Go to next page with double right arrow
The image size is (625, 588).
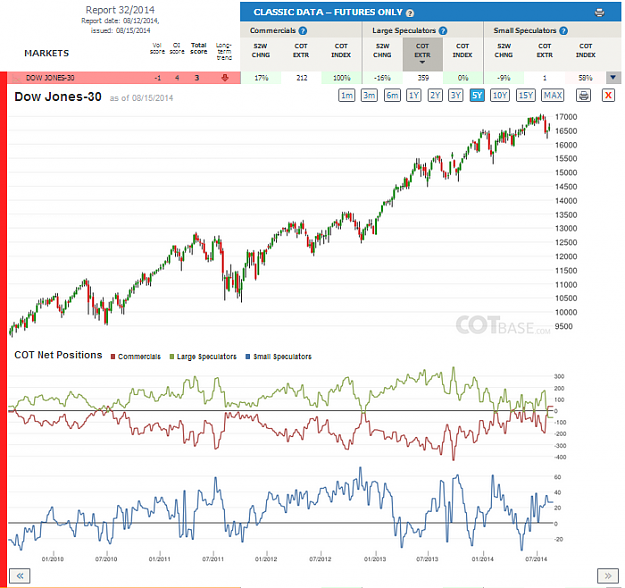point(607,576)
